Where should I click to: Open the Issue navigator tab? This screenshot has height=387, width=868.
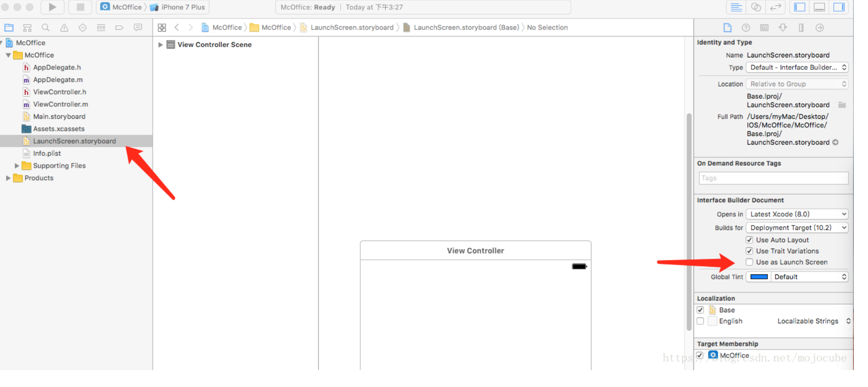tap(64, 28)
